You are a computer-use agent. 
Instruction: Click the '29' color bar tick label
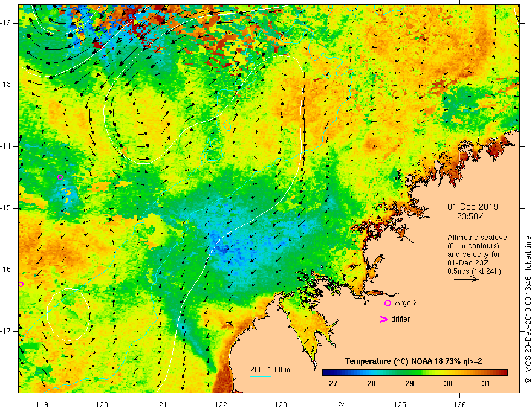409,384
